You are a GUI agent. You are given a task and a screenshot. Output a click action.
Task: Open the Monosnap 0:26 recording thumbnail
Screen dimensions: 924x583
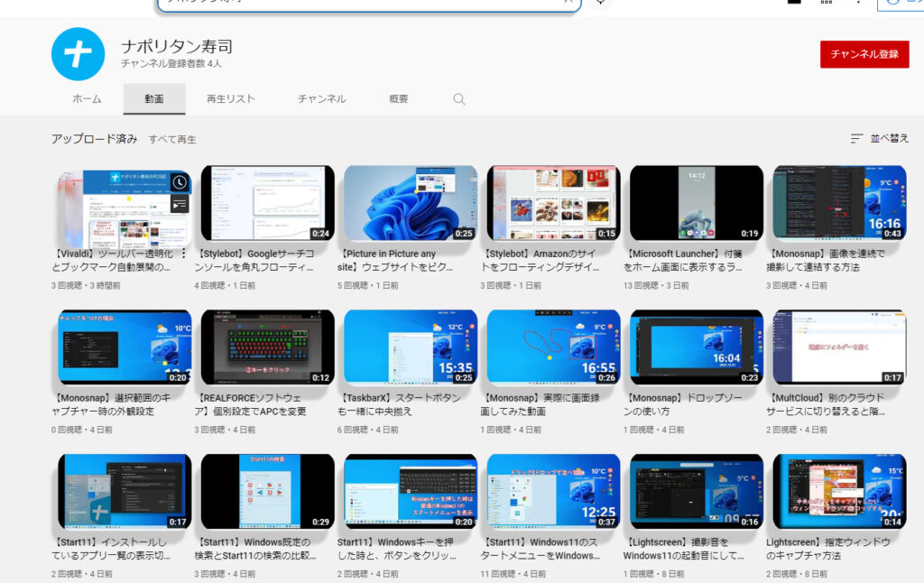pyautogui.click(x=553, y=347)
